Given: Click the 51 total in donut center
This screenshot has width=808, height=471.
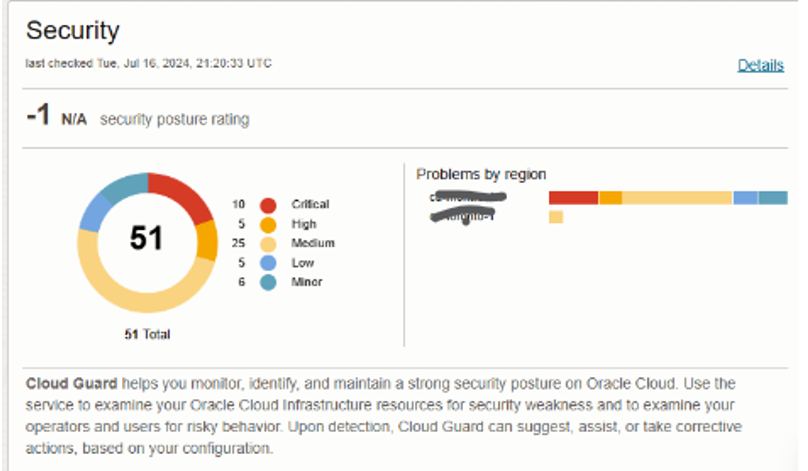Looking at the screenshot, I should coord(147,239).
